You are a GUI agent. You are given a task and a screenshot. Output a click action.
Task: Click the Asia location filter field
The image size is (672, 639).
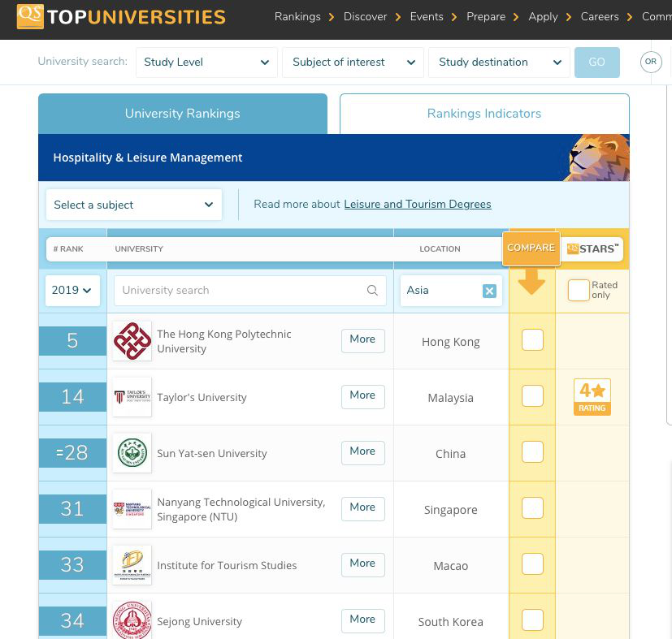[451, 291]
